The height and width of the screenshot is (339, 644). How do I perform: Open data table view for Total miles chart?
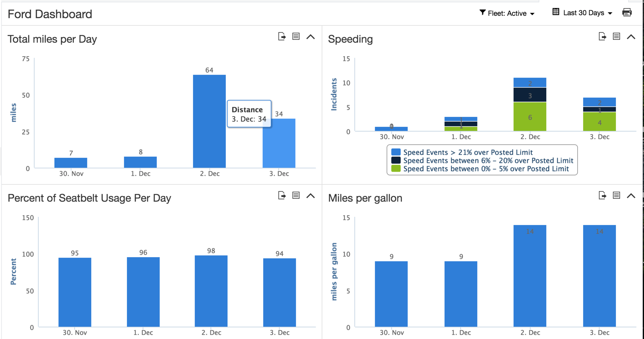(x=296, y=37)
